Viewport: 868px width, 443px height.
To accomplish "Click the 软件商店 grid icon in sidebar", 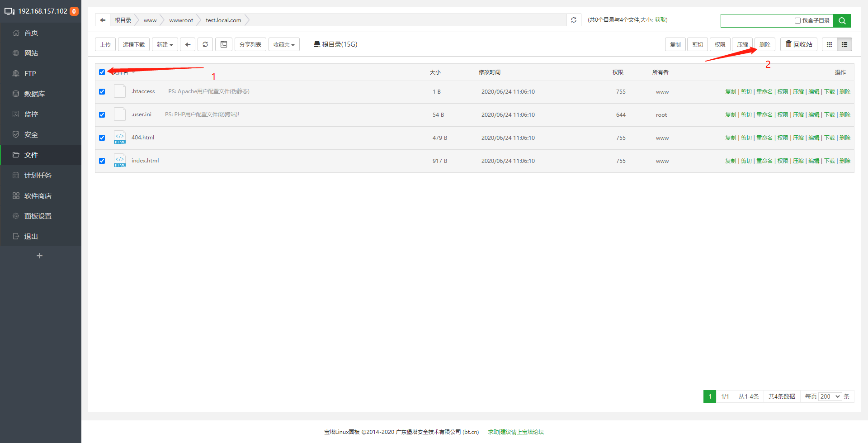I will (x=16, y=195).
